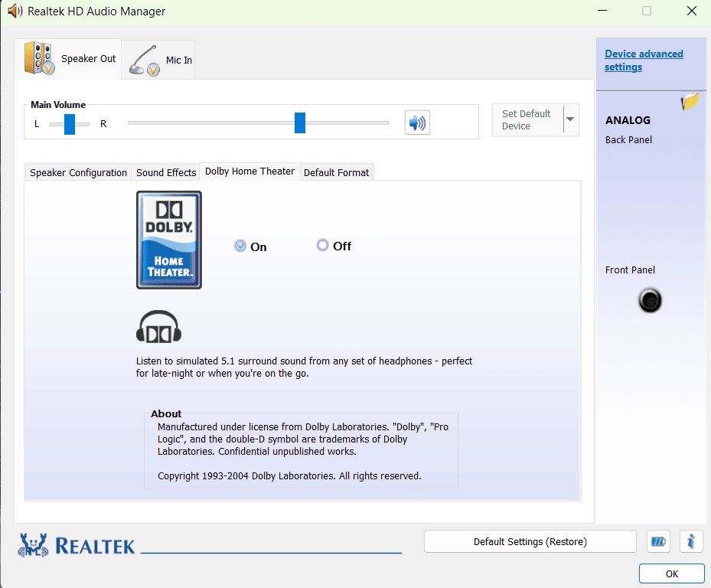Click the Speaker Out speakers icon
The height and width of the screenshot is (588, 711).
click(x=40, y=58)
